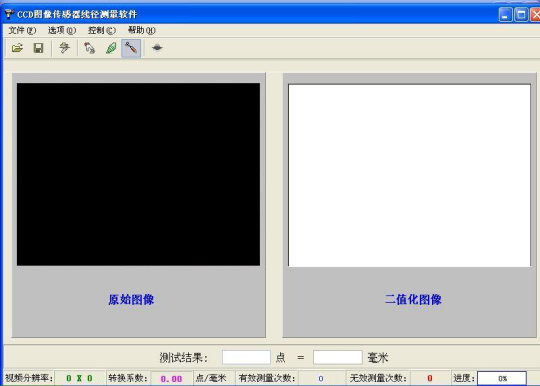540x386 pixels.
Task: Click the 二值化图像 label
Action: 413,300
